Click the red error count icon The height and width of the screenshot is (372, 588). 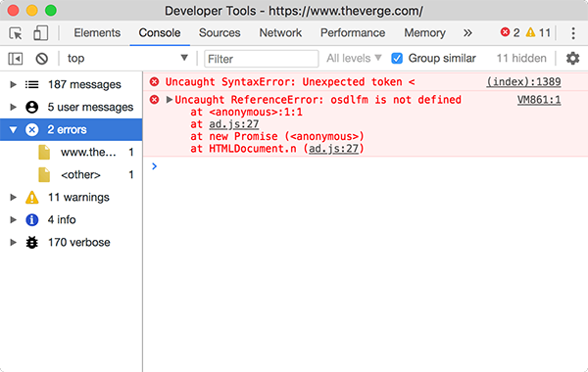[505, 32]
